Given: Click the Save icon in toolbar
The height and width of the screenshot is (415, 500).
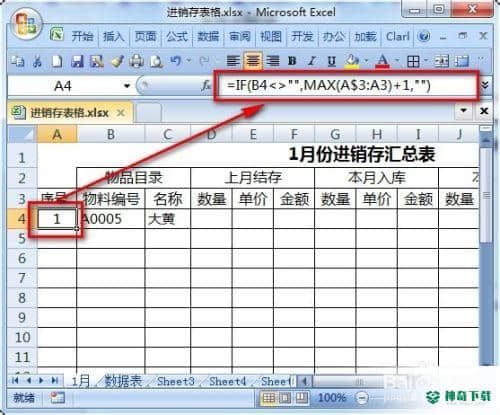Looking at the screenshot, I should click(x=77, y=61).
